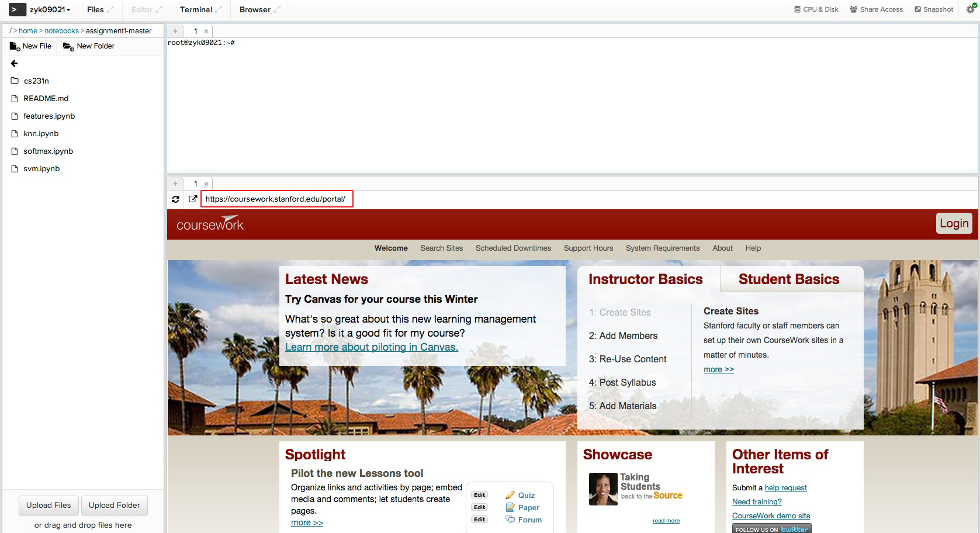Select 4: Post Syllabus step
This screenshot has height=533, width=980.
point(622,383)
